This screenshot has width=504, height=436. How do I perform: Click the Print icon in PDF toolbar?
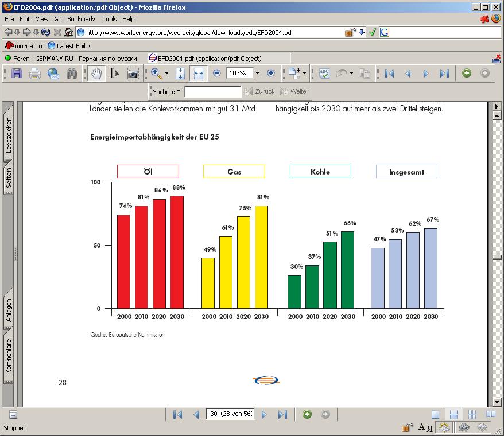coord(35,74)
